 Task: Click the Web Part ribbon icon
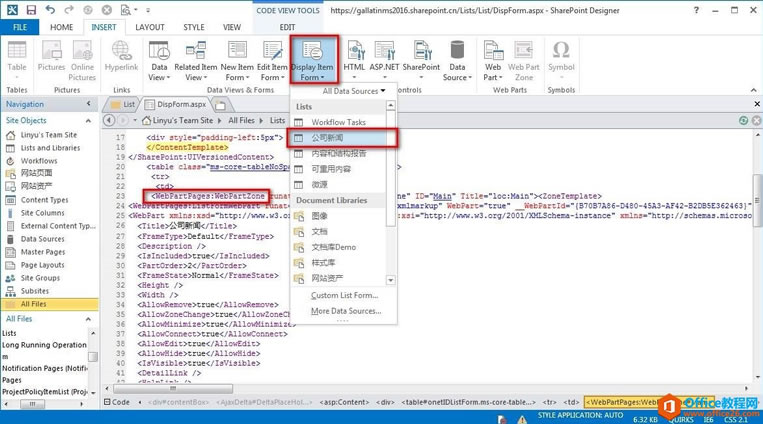tap(493, 58)
